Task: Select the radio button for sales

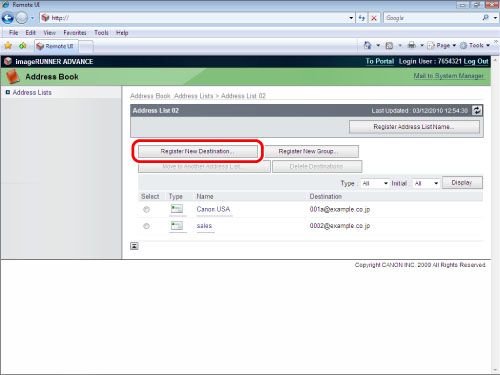Action: 146,226
